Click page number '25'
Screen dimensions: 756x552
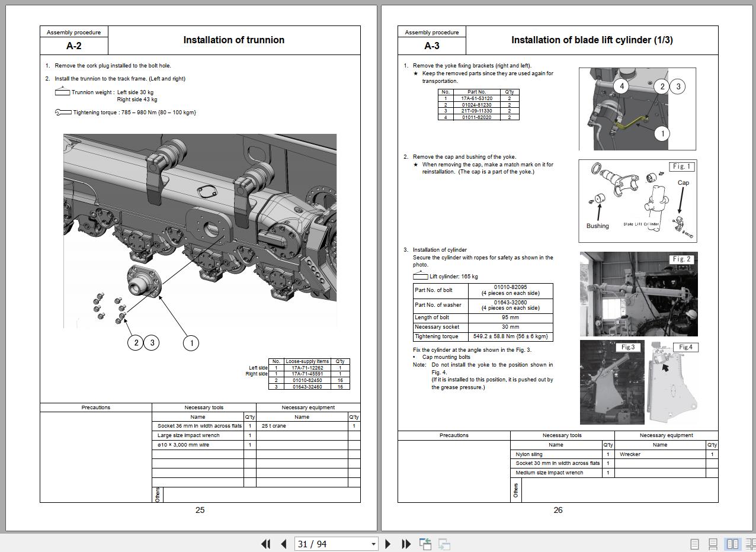click(200, 510)
